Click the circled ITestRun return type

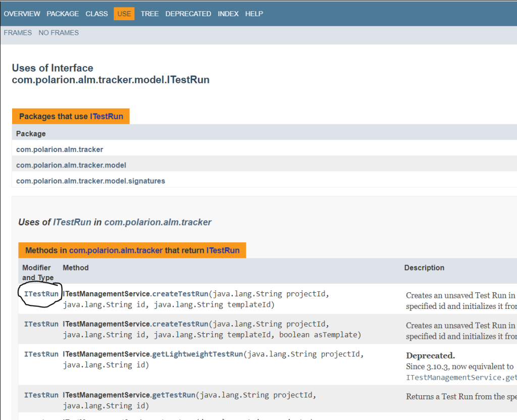pyautogui.click(x=41, y=294)
